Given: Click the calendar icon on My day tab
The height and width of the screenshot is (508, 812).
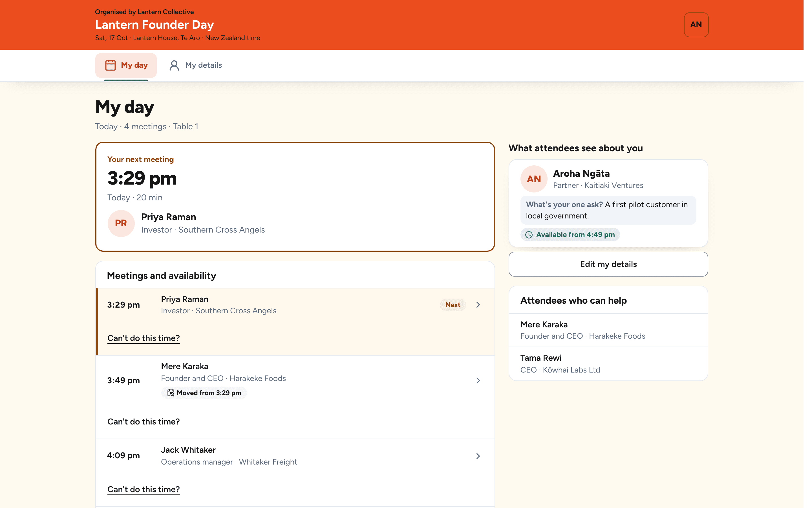Looking at the screenshot, I should click(111, 65).
